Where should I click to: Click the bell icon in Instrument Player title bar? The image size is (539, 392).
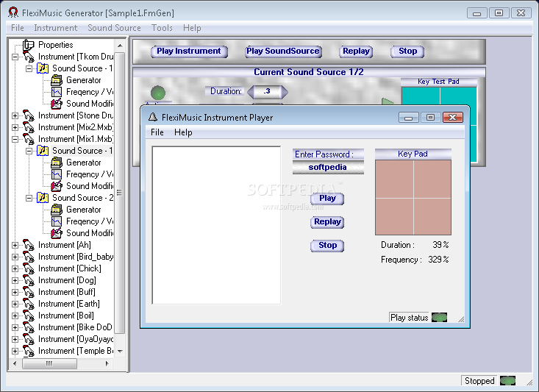pyautogui.click(x=153, y=117)
